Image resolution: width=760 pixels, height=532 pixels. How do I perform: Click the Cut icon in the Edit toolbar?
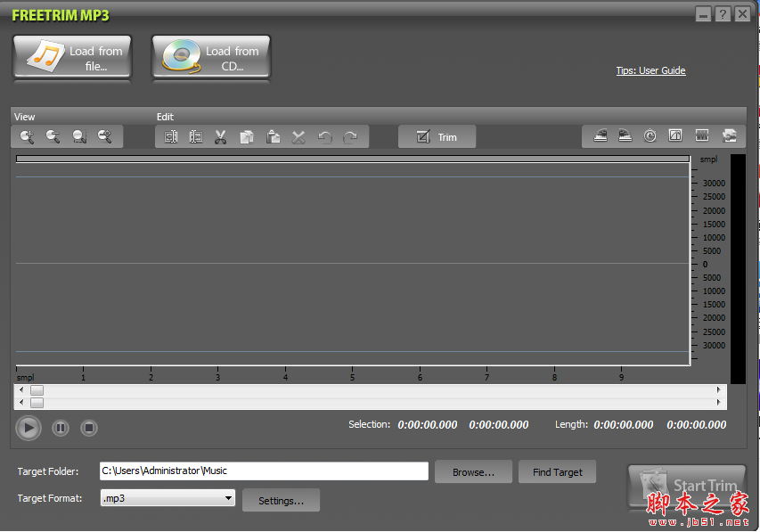point(220,136)
